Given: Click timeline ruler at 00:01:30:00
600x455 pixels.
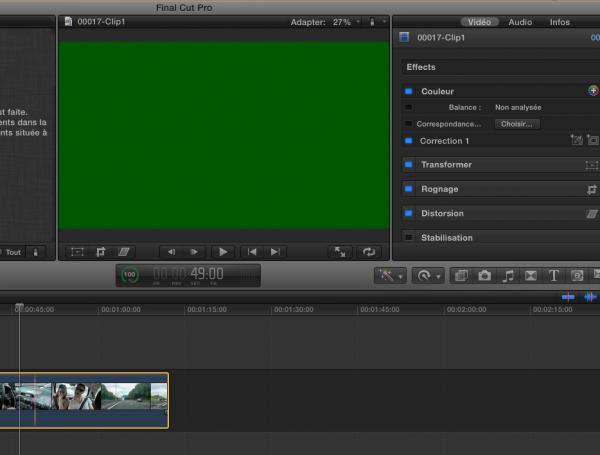Looking at the screenshot, I should pos(293,309).
